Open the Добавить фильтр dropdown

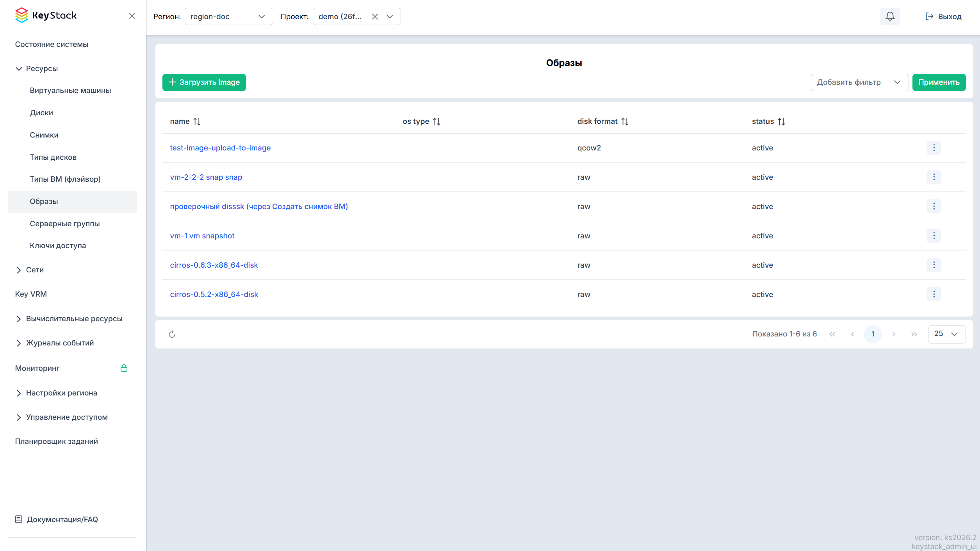point(860,82)
